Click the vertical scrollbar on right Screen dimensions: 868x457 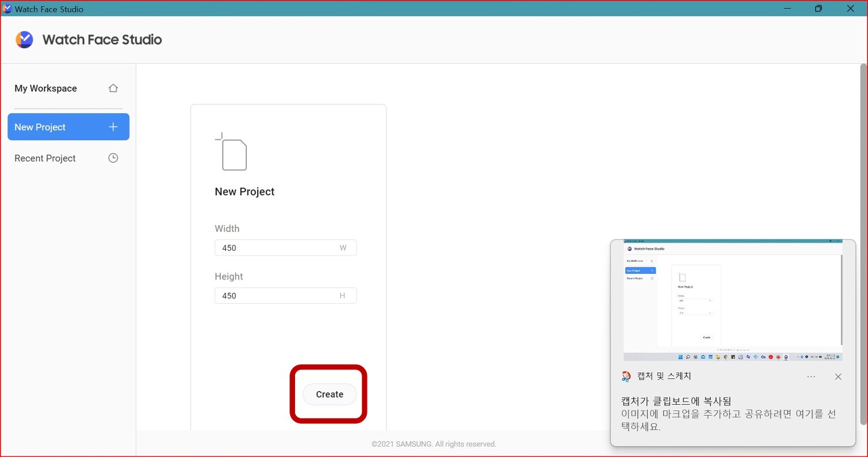pos(863,243)
